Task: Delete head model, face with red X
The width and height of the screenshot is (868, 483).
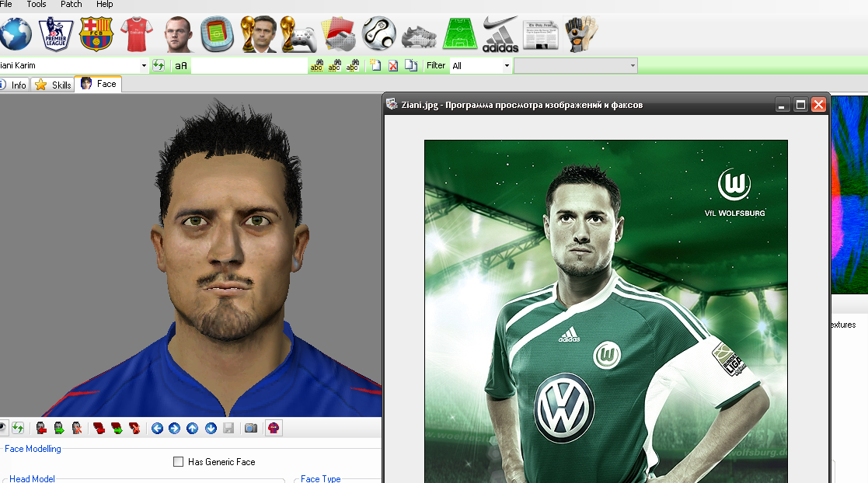Action: (x=76, y=428)
